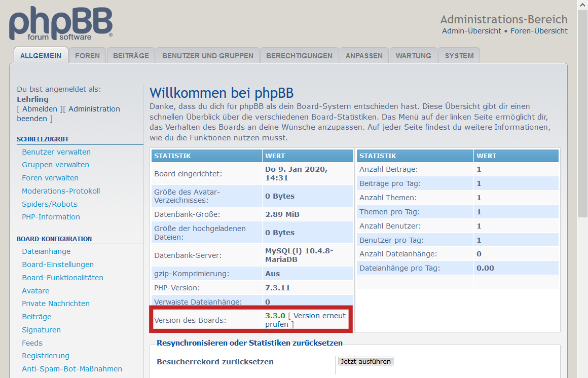The image size is (588, 378).
Task: Click the phpBB forum software logo
Action: tap(61, 23)
